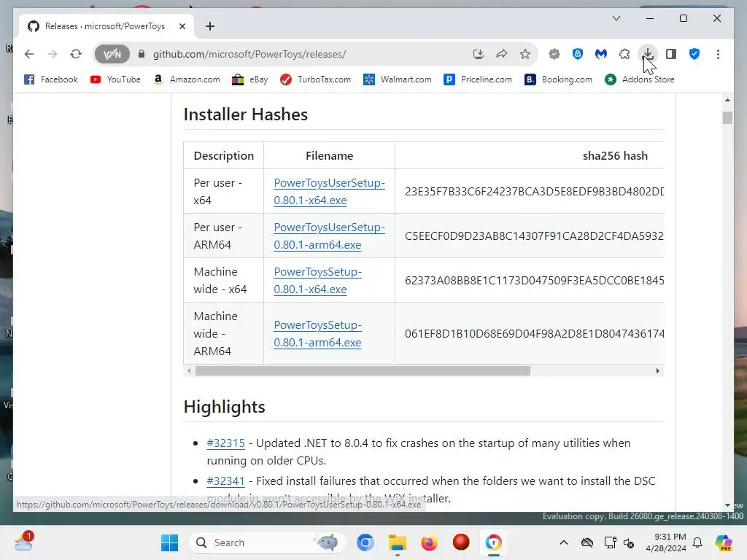The image size is (747, 560).
Task: Select the hash starting with 061EF8D1B1
Action: pos(534,334)
